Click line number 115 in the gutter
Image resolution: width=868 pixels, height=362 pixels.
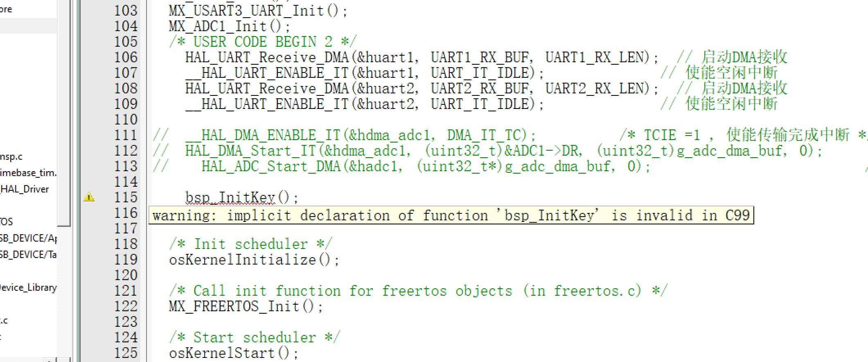(126, 197)
